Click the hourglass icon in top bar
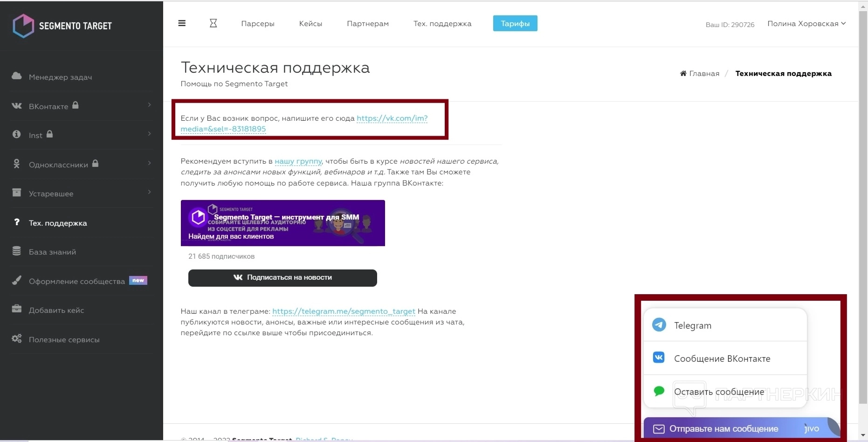Viewport: 868px width, 442px height. pyautogui.click(x=213, y=23)
